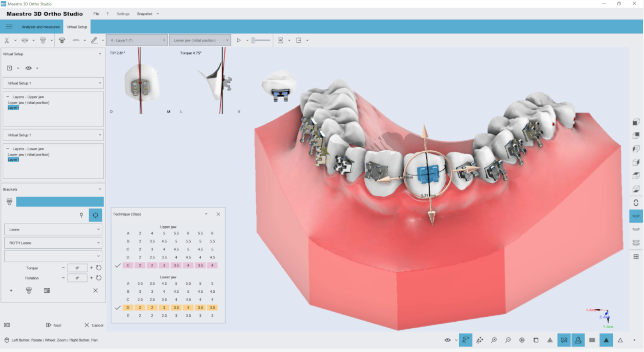Reset torque with circular arrow icon
Screen dimensions: 644x352
(99, 268)
